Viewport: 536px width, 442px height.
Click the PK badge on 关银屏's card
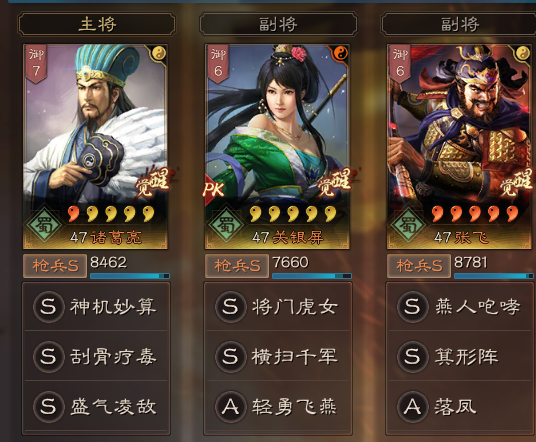coord(214,189)
